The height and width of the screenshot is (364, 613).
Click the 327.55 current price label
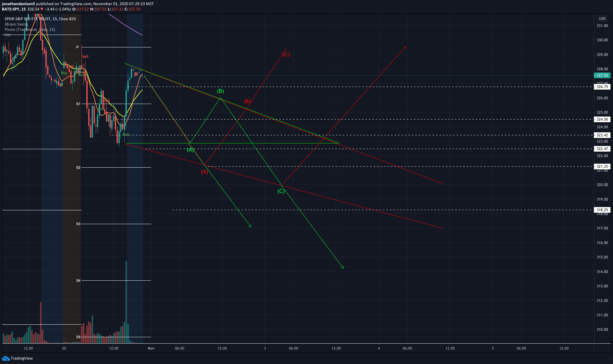(602, 75)
